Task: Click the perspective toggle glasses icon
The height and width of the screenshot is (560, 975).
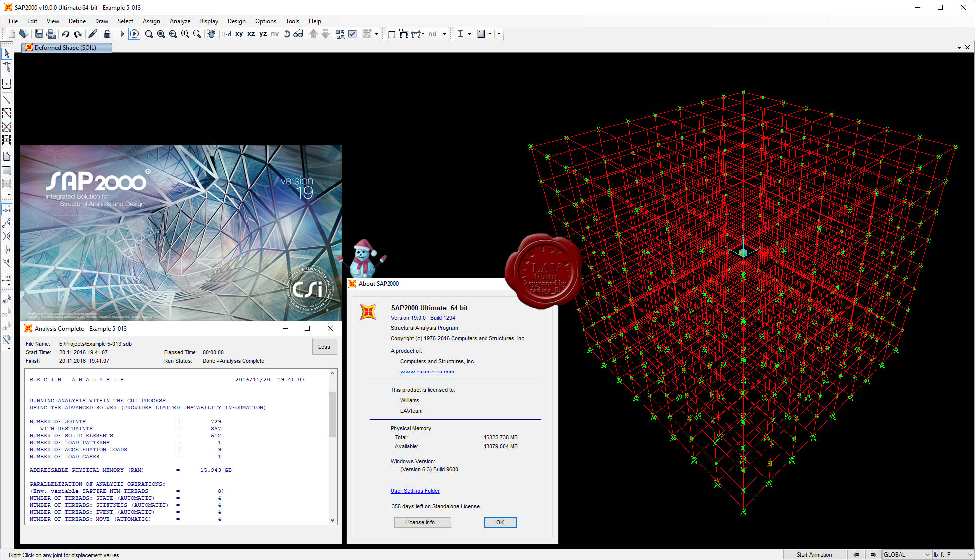Action: [x=298, y=34]
